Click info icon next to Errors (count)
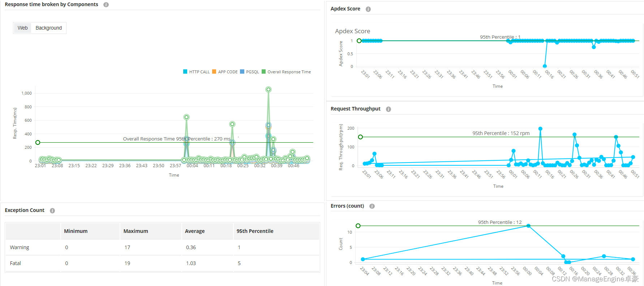The width and height of the screenshot is (644, 286). (x=372, y=206)
